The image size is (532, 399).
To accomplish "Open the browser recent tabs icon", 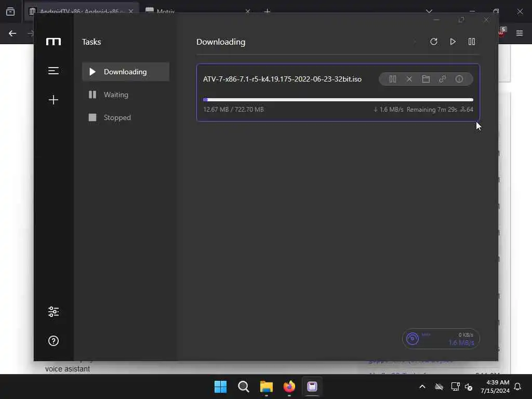I will tap(10, 11).
